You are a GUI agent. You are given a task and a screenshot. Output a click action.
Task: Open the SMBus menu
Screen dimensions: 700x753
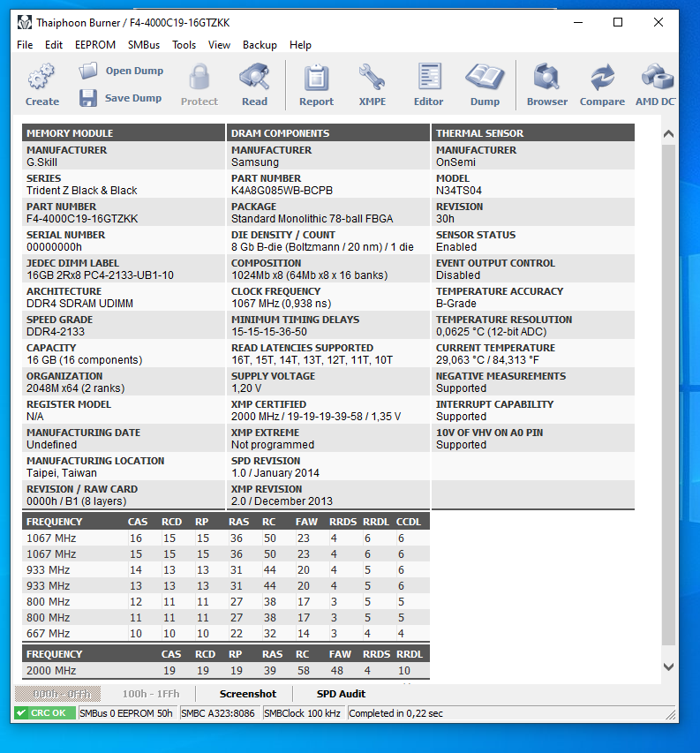[x=144, y=45]
